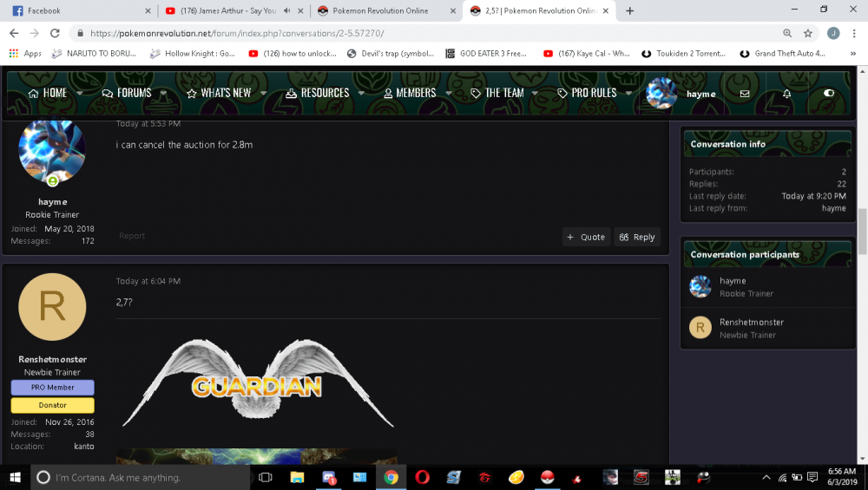Open Renshetmonster's profile name in post
The image size is (868, 490).
click(53, 360)
